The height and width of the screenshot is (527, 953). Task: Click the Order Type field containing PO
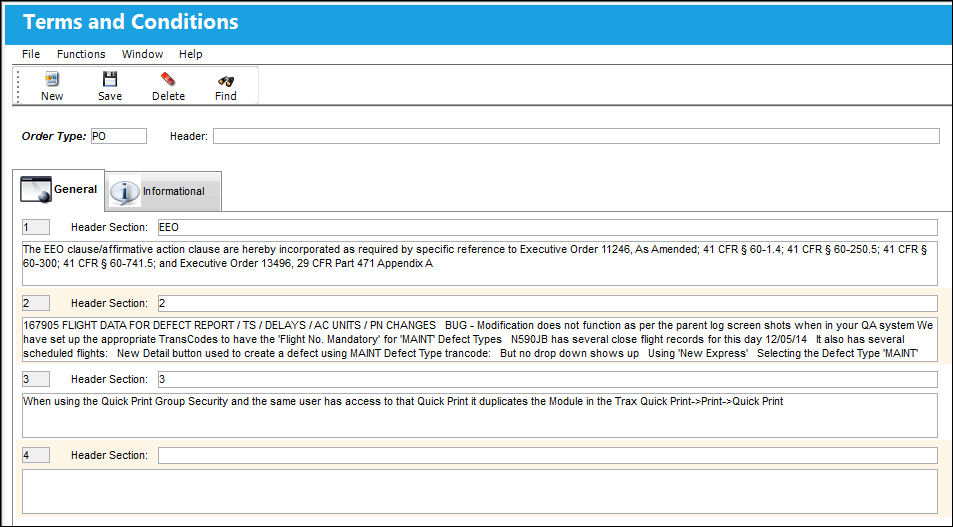click(x=119, y=136)
